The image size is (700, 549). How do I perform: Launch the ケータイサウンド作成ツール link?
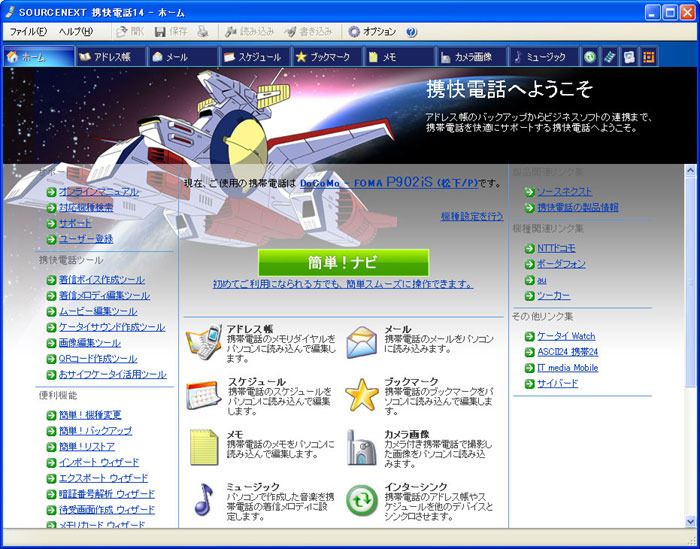coord(112,327)
